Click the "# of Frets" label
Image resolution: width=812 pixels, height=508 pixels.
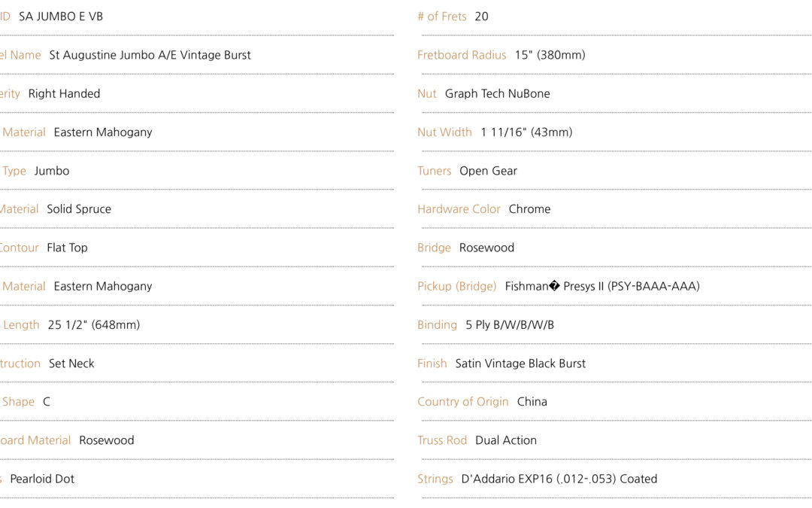pos(442,17)
